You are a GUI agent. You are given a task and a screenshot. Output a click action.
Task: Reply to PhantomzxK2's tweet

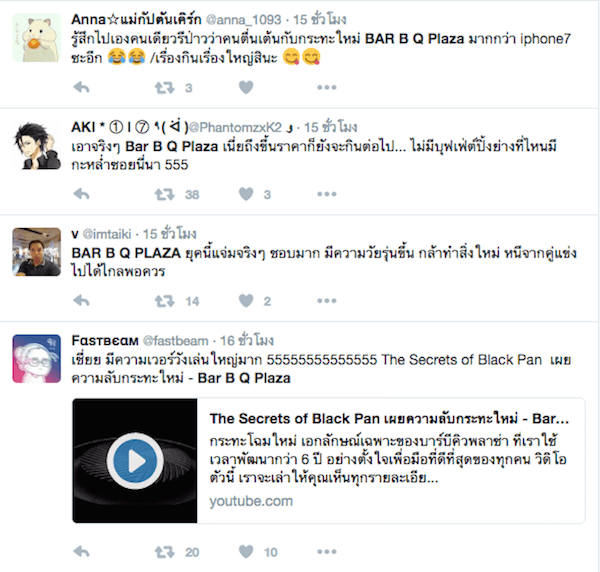click(x=82, y=194)
